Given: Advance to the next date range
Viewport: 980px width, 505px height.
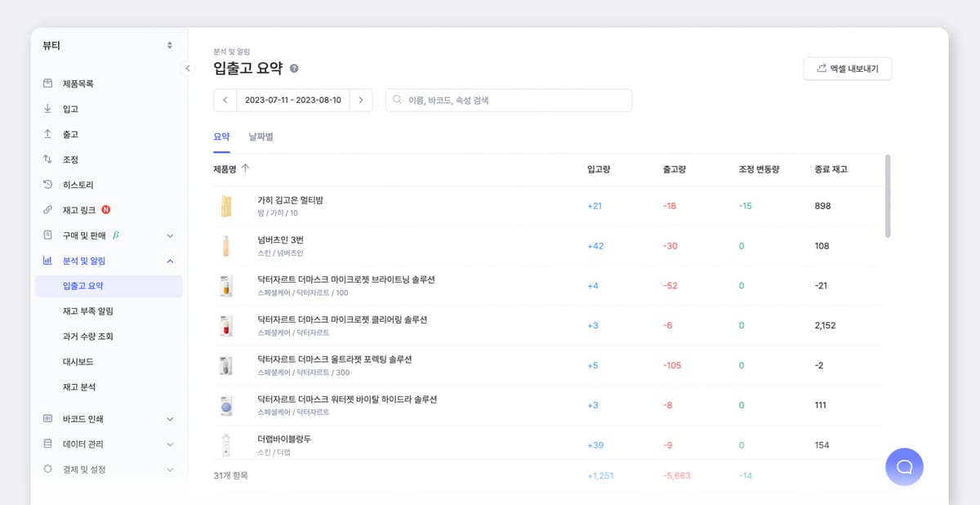Looking at the screenshot, I should [x=361, y=100].
